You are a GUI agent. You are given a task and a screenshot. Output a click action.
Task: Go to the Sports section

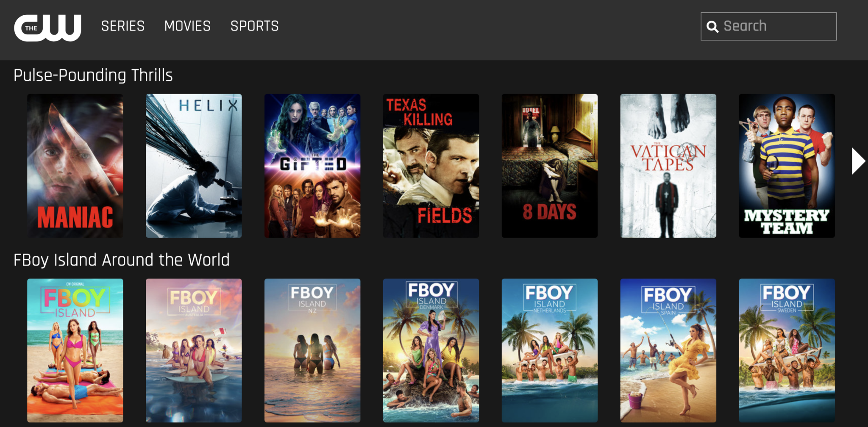[x=255, y=26]
